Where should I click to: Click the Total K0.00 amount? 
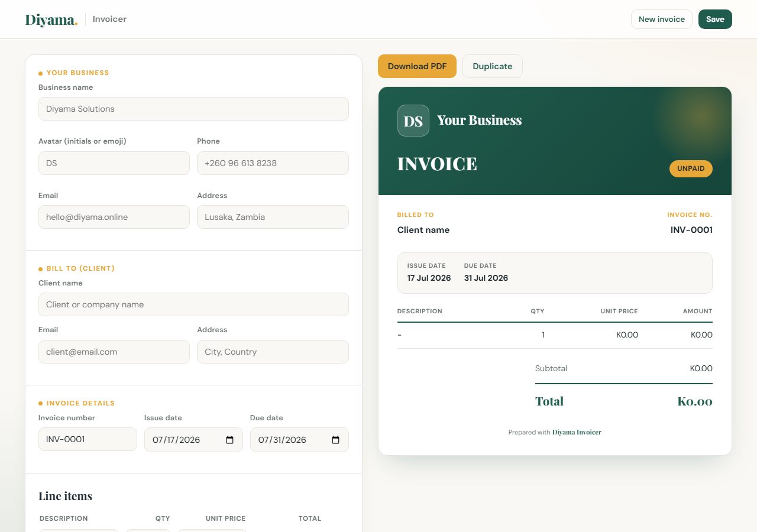pyautogui.click(x=695, y=401)
